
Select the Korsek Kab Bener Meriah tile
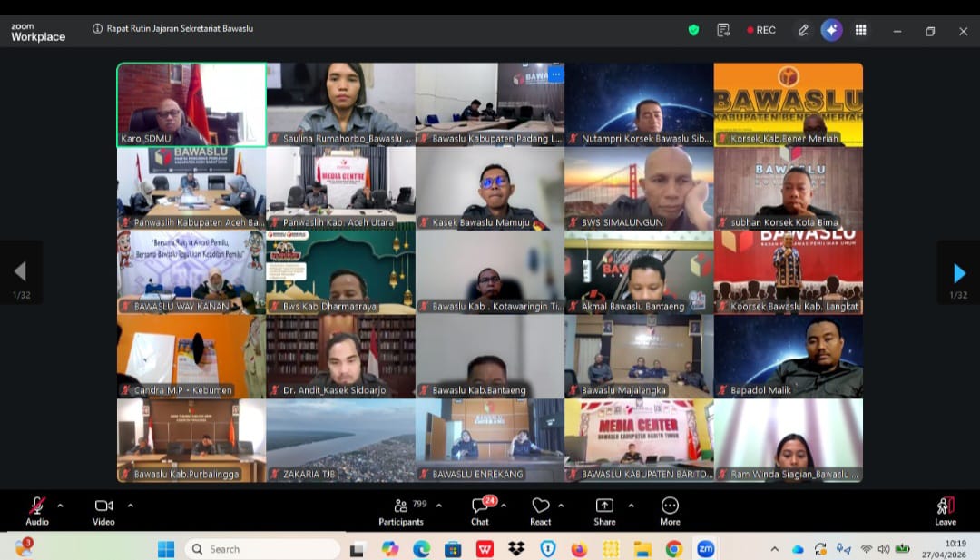click(x=789, y=104)
